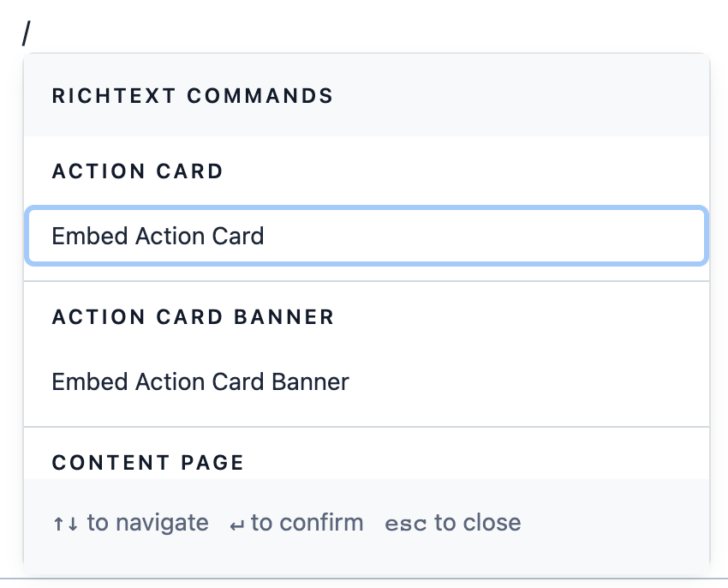Click the ACTION CARD BANNER section header
The height and width of the screenshot is (588, 728).
(194, 317)
